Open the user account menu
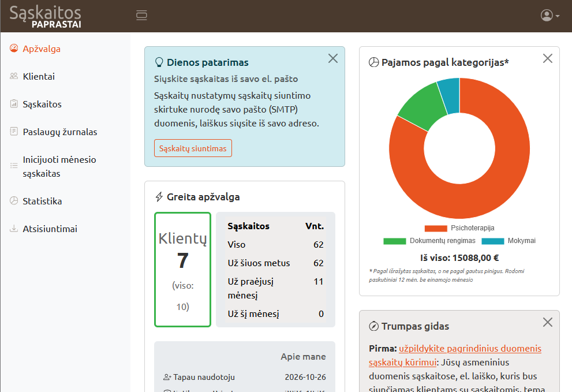Viewport: 572px width, 392px height. [549, 16]
